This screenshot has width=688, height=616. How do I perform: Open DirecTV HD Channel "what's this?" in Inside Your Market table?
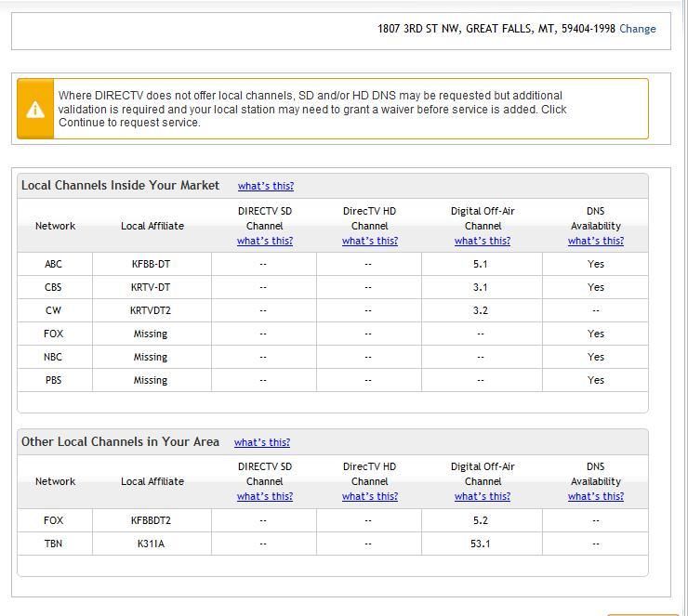(370, 241)
